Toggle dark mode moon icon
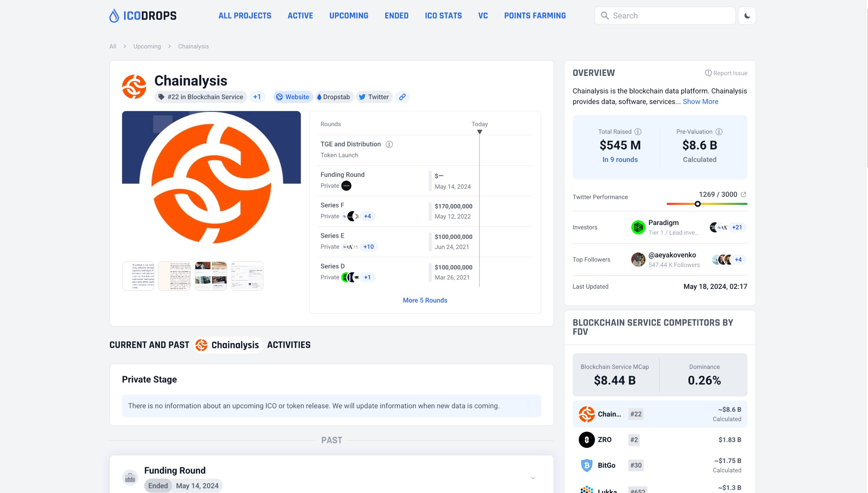The image size is (868, 493). pyautogui.click(x=747, y=16)
